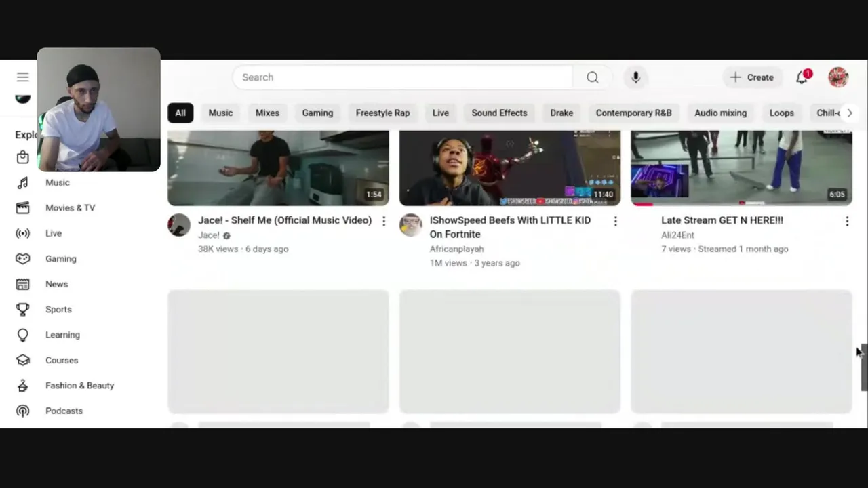Click the Create button

(x=752, y=77)
